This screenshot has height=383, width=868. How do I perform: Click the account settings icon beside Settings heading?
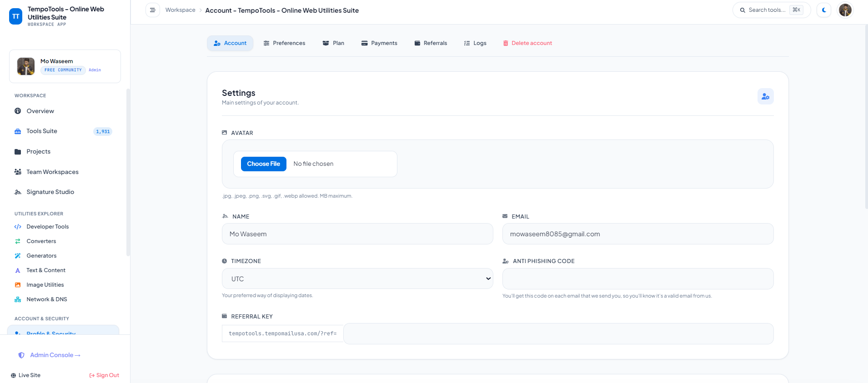coord(766,96)
